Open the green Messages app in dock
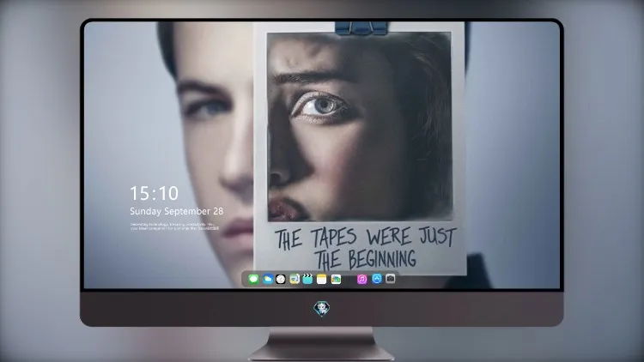644x362 pixels. (x=253, y=279)
